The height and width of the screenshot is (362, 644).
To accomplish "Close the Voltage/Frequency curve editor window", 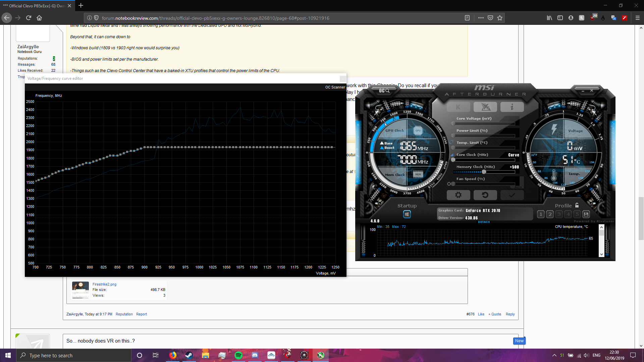I will pyautogui.click(x=343, y=78).
